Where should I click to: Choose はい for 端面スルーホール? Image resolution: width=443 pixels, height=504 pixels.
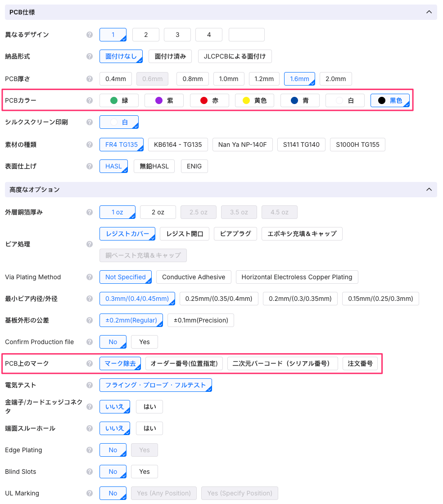(x=149, y=428)
